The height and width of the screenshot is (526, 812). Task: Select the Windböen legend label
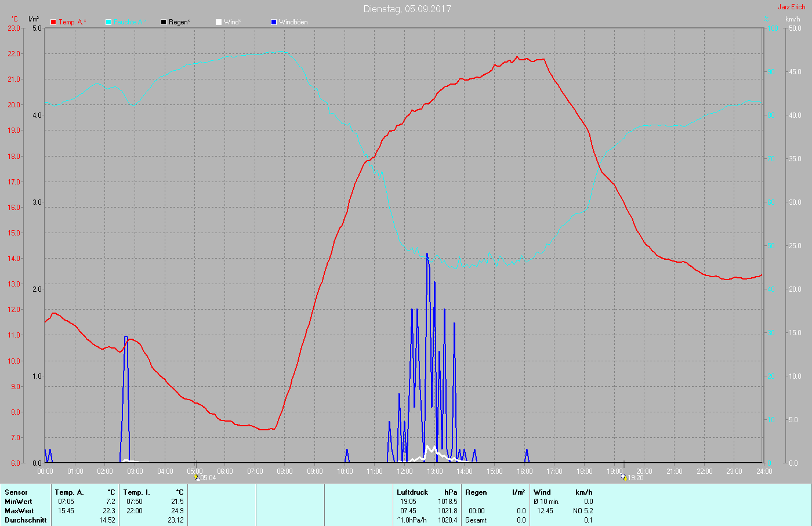click(293, 22)
